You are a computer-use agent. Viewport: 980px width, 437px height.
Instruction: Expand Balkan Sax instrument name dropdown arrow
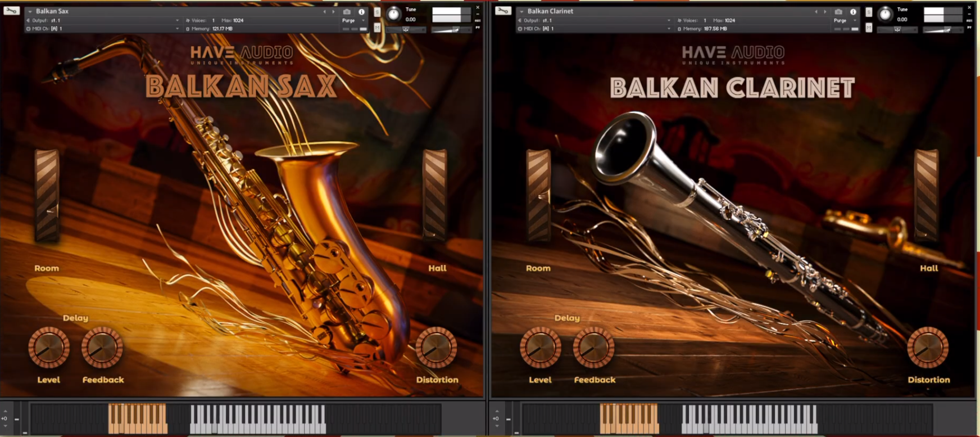[30, 11]
